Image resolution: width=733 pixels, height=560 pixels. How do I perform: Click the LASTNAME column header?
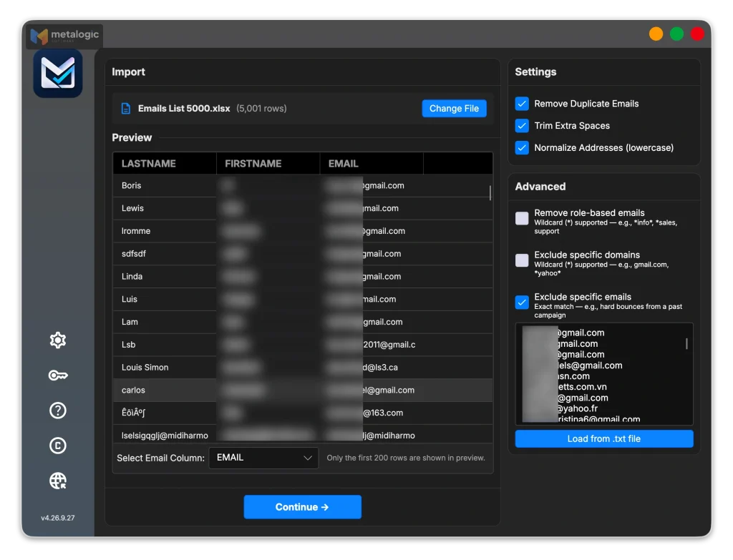pyautogui.click(x=165, y=164)
